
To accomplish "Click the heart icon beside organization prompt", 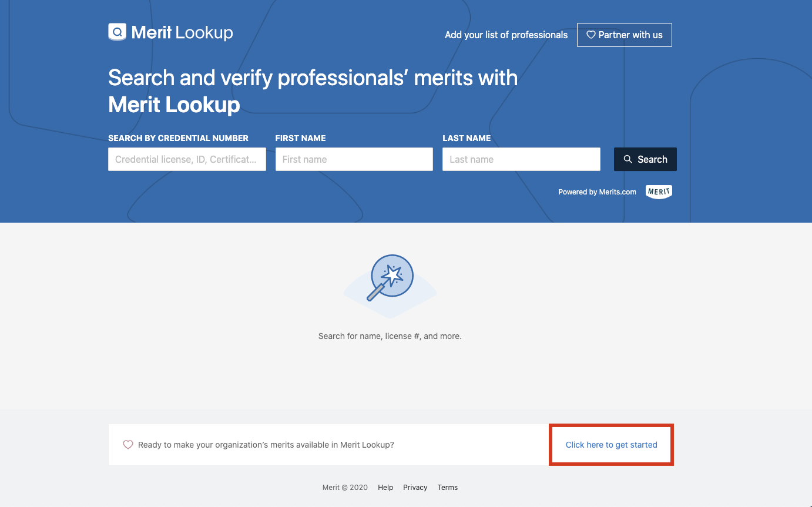I will (128, 445).
